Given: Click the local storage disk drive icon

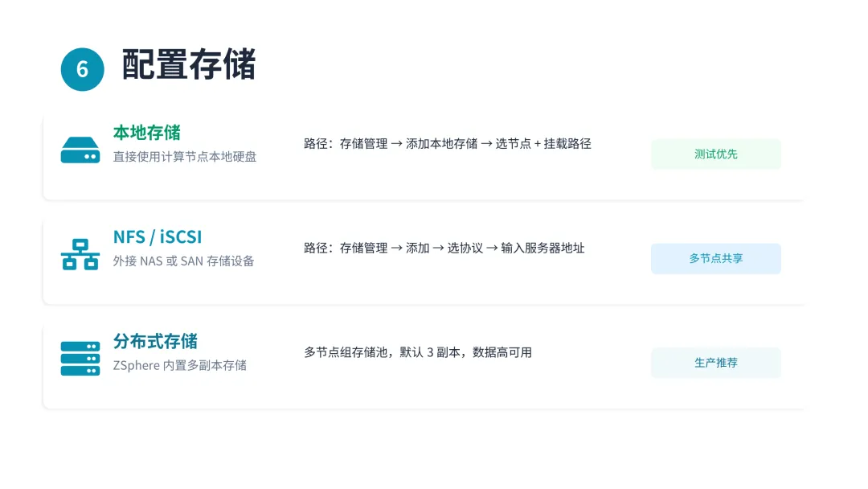Looking at the screenshot, I should pyautogui.click(x=80, y=150).
